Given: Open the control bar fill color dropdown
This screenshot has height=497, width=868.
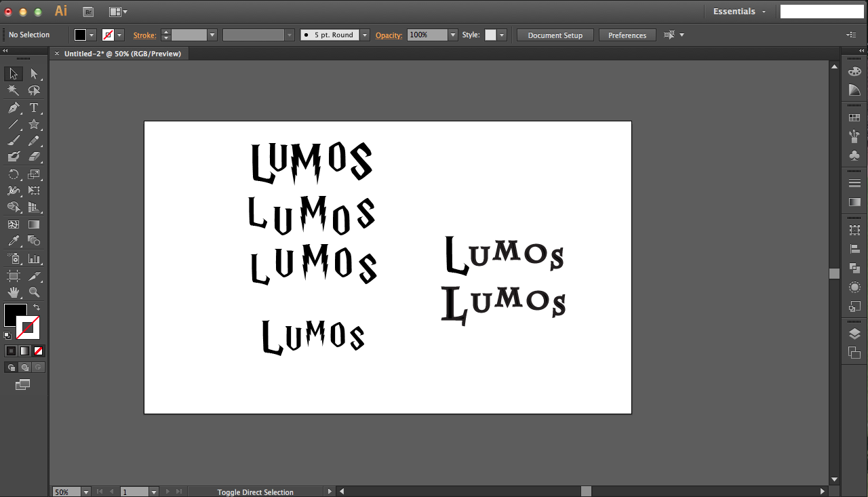Looking at the screenshot, I should [x=92, y=35].
